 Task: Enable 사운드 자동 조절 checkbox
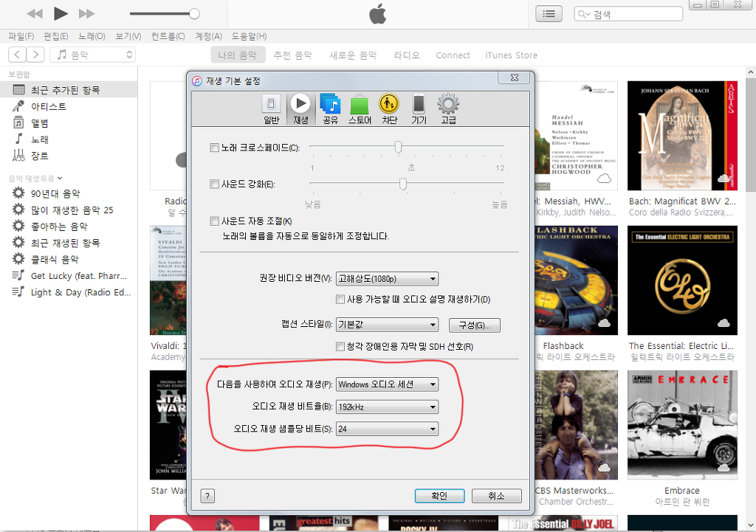(x=215, y=221)
